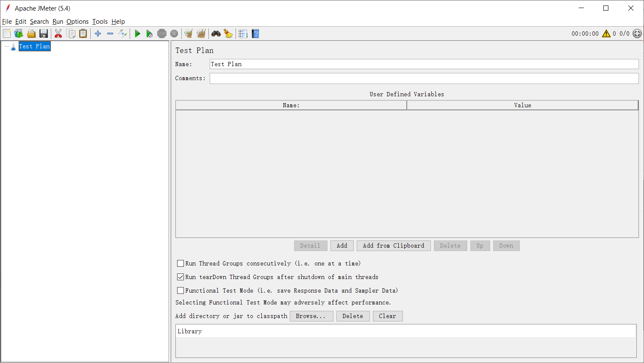Click the Stop test icon
644x363 pixels.
click(x=162, y=34)
